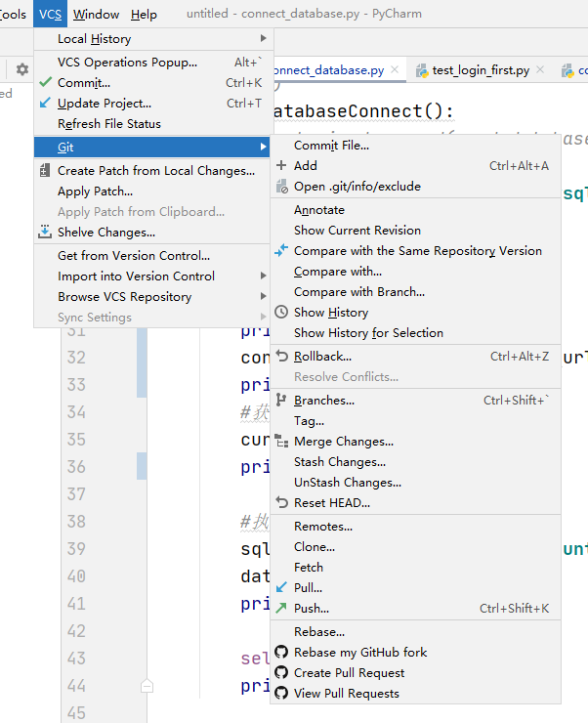Expand the Git submenu arrow
This screenshot has height=723, width=588.
point(263,147)
